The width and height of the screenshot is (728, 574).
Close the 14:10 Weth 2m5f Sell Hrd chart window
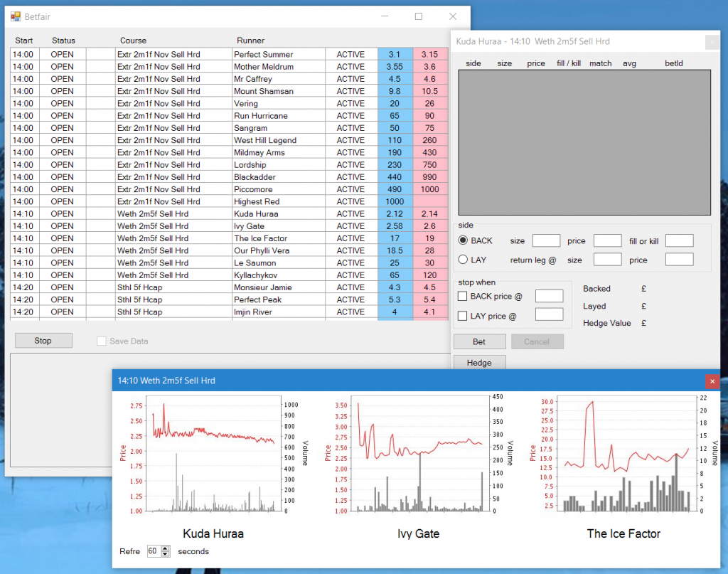pos(712,381)
